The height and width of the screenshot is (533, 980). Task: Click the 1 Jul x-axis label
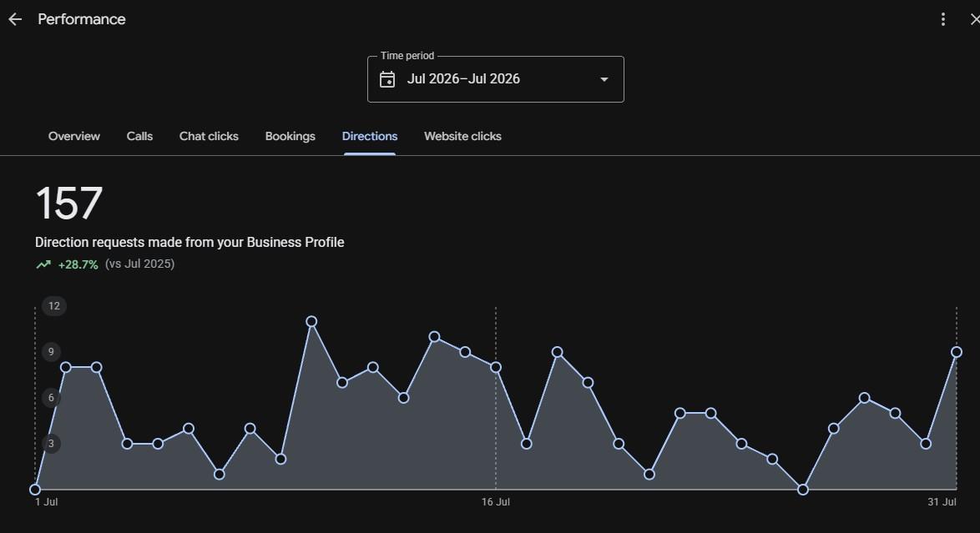pyautogui.click(x=46, y=502)
